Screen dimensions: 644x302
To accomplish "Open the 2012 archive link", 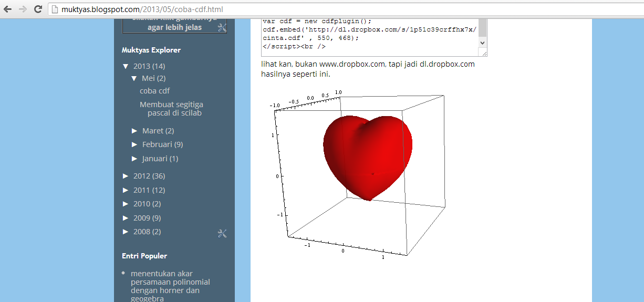I will click(x=142, y=176).
